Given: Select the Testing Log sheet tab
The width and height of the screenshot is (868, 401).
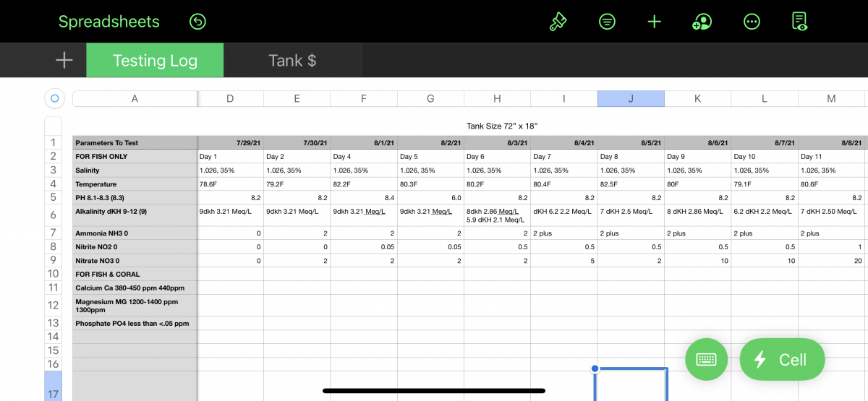Looking at the screenshot, I should [155, 60].
